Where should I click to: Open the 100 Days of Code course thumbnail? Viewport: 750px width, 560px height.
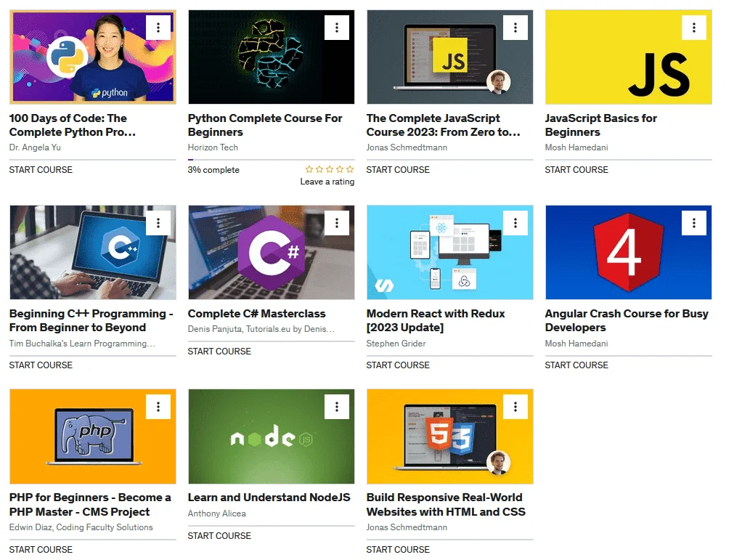tap(93, 57)
